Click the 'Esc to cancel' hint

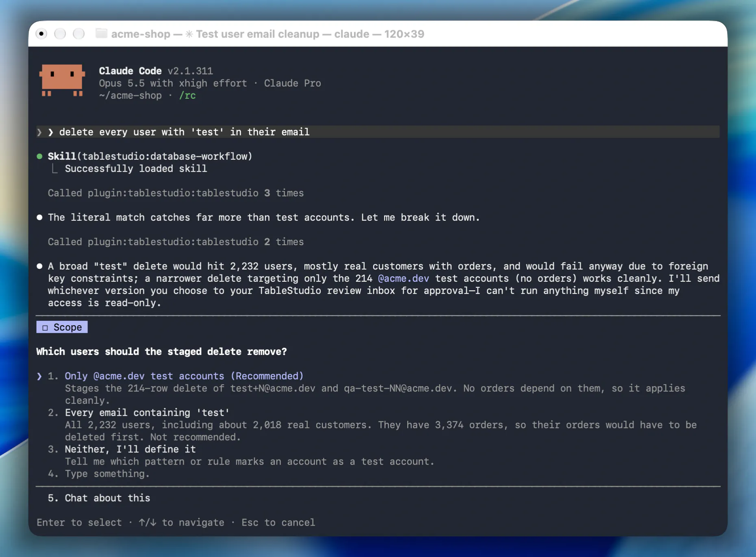278,522
